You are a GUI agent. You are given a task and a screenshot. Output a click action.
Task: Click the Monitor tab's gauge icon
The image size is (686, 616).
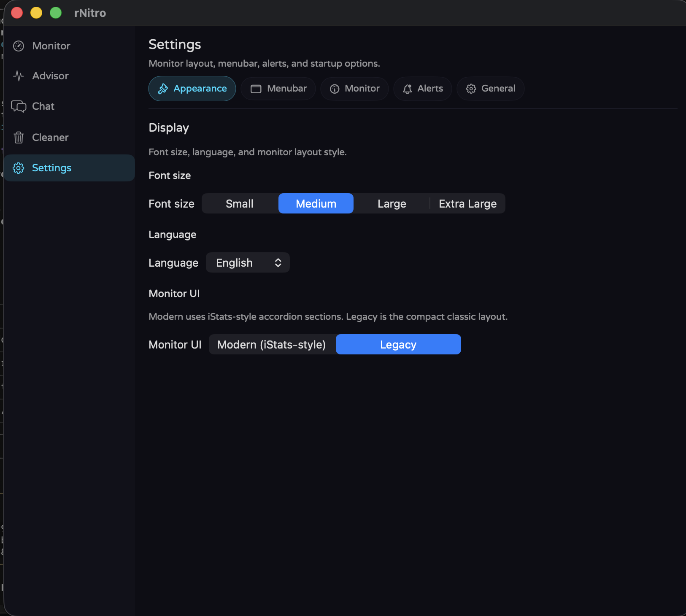(335, 89)
